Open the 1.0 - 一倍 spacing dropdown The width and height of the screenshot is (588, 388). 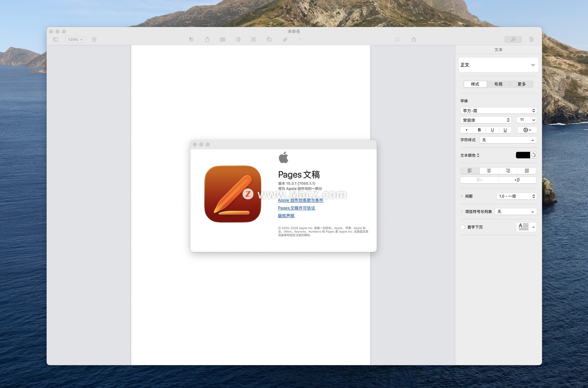point(516,196)
